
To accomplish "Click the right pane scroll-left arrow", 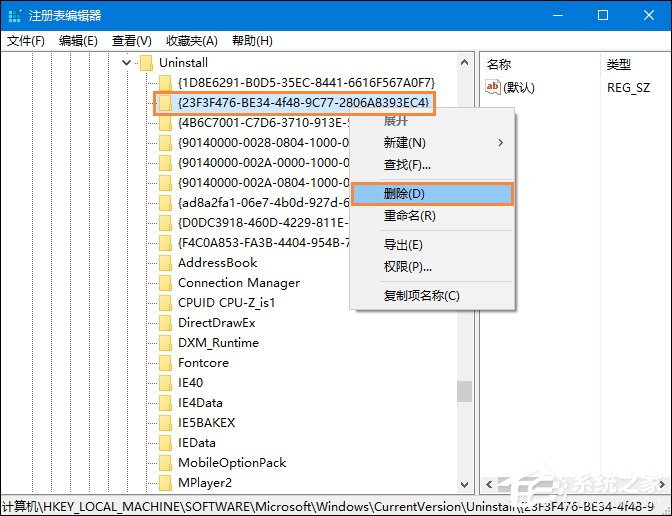I will 489,485.
